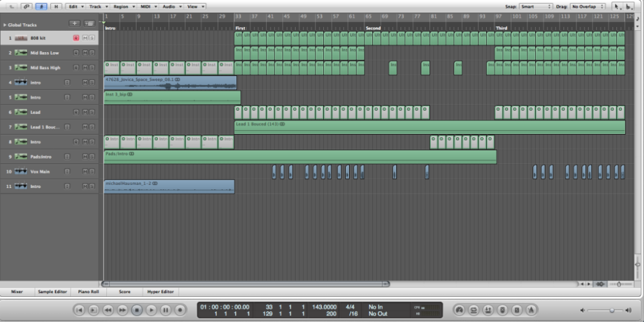The height and width of the screenshot is (322, 644).
Task: Open the pointer tool menu
Action: (617, 6)
